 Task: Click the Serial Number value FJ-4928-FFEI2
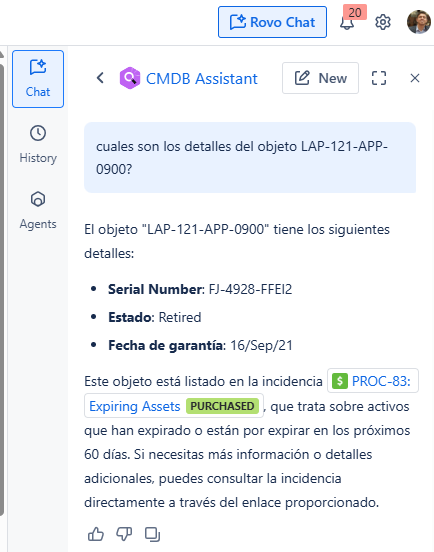point(250,289)
